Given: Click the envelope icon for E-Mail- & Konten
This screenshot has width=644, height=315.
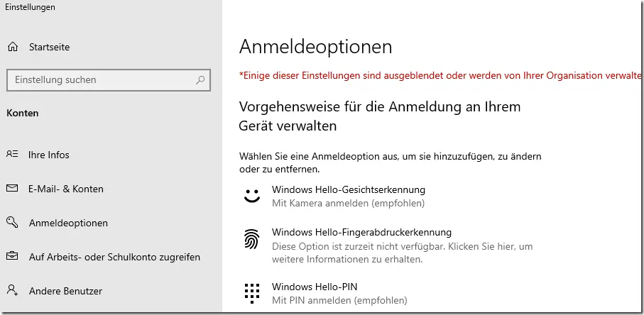Looking at the screenshot, I should [x=12, y=189].
